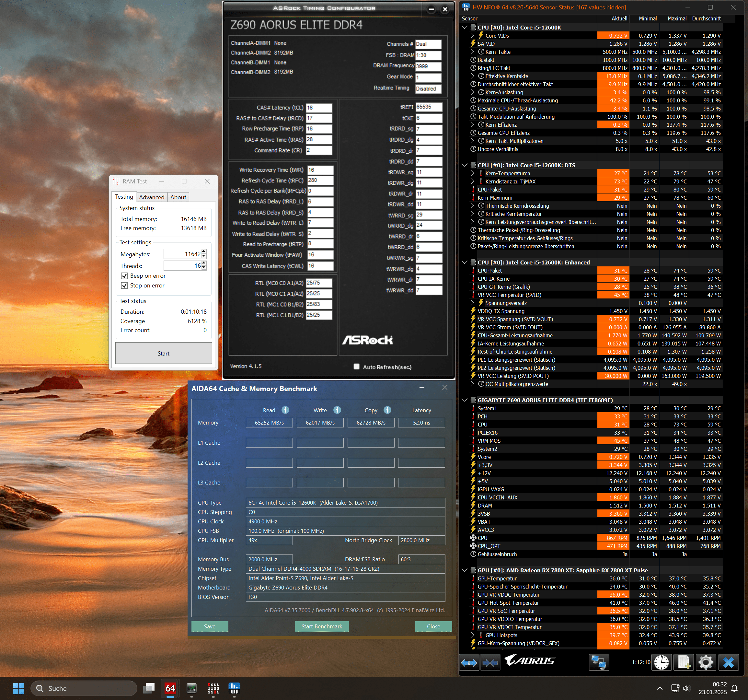The width and height of the screenshot is (748, 700).
Task: Click AIDA64 Read info icon
Action: [285, 410]
